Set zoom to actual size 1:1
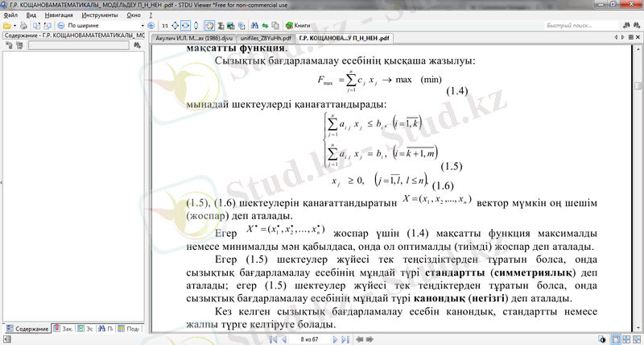The width and height of the screenshot is (644, 345). [164, 26]
